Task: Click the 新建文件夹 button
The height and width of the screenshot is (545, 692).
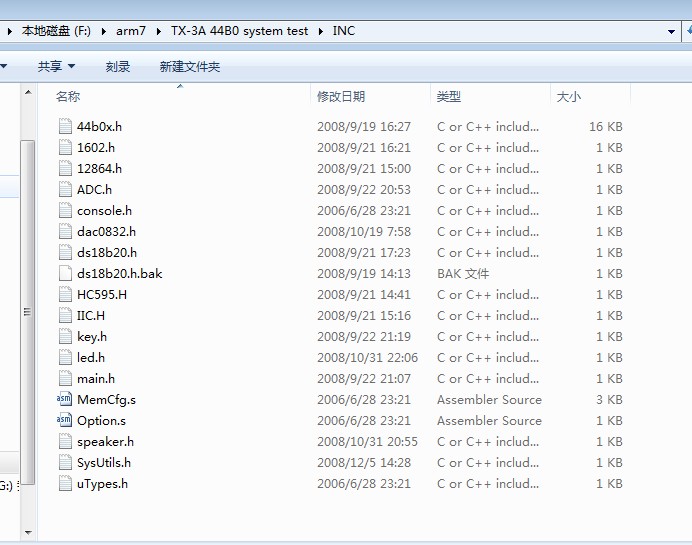Action: click(x=190, y=67)
